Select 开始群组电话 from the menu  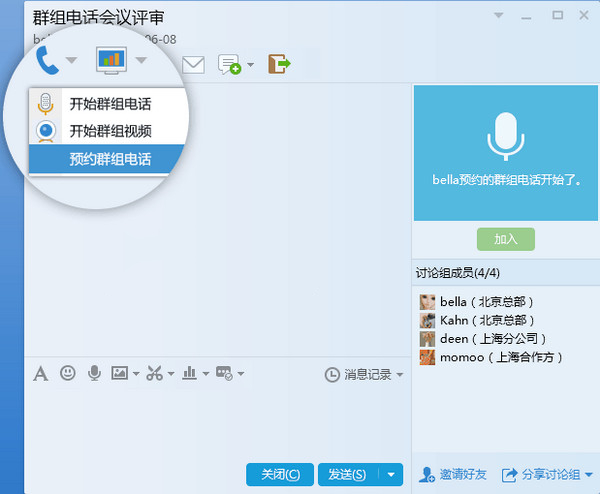coord(110,103)
